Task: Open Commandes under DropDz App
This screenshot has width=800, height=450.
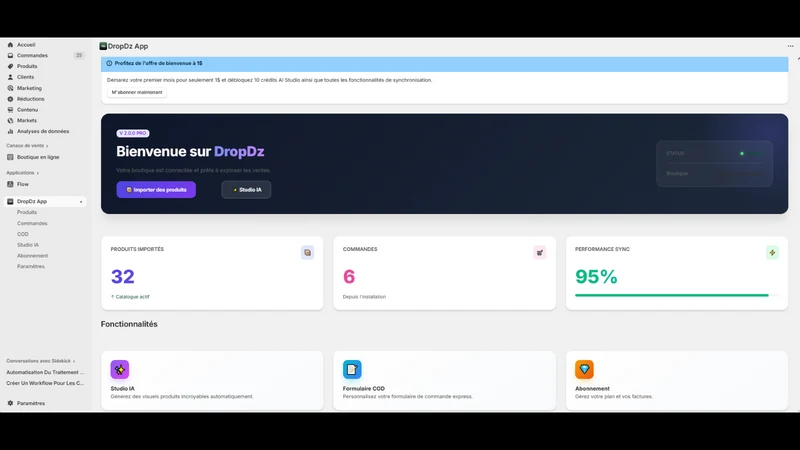Action: (32, 223)
